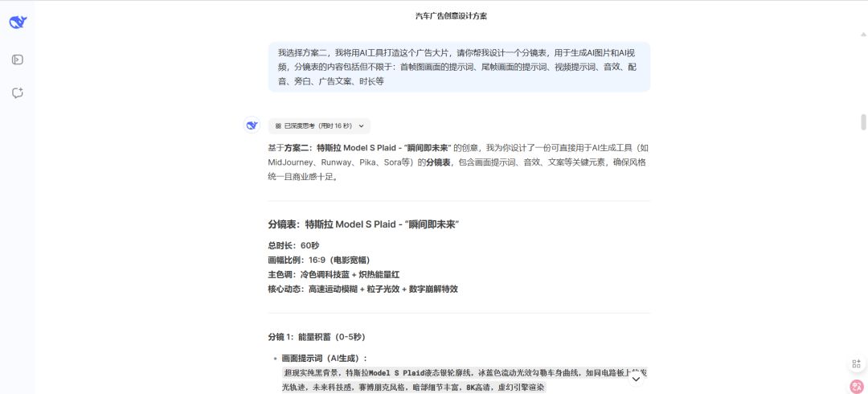Click the atom icon in the deep-thinking pill
This screenshot has height=394, width=868.
click(x=278, y=125)
